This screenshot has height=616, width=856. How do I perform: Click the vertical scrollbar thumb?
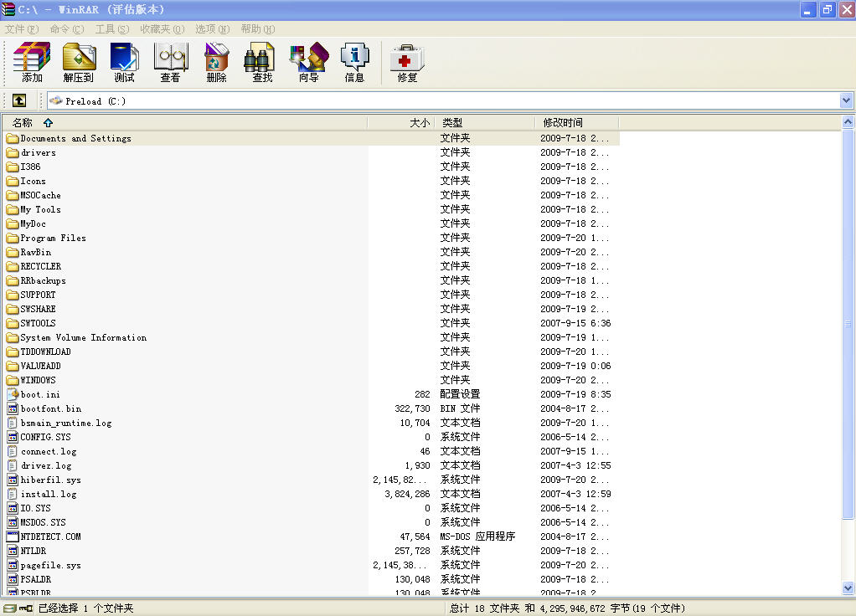point(848,324)
